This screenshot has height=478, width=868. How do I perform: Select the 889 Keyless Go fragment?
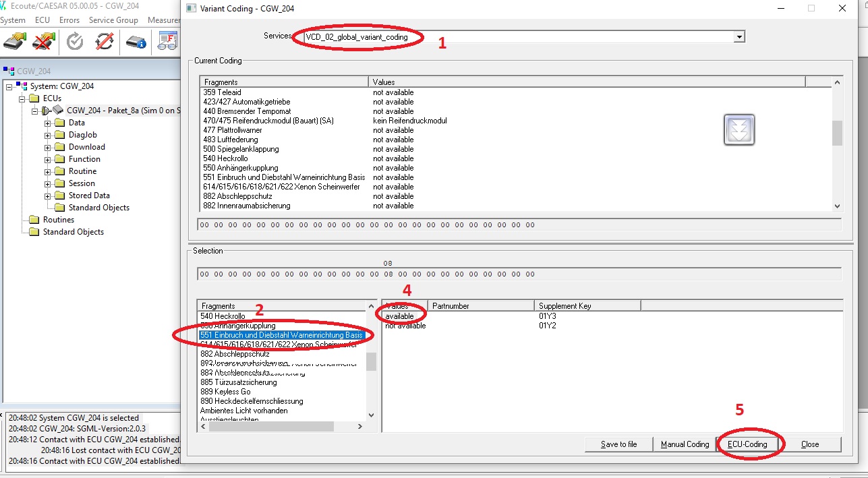click(225, 392)
